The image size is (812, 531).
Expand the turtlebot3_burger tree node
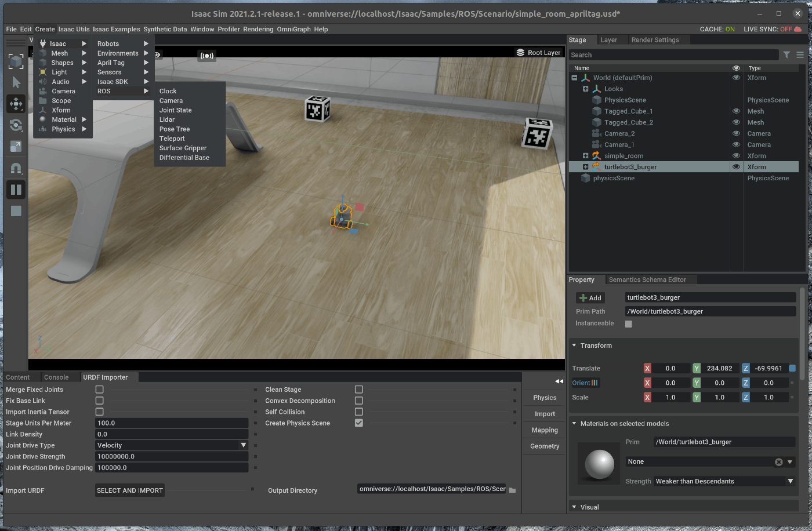(x=585, y=167)
